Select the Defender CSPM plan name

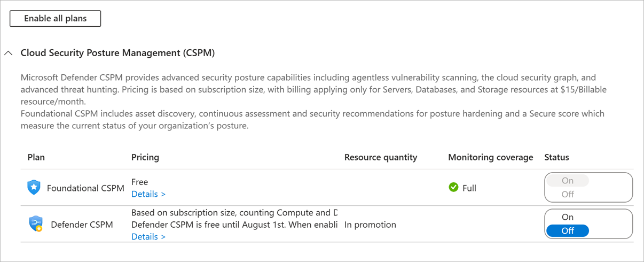tap(82, 225)
